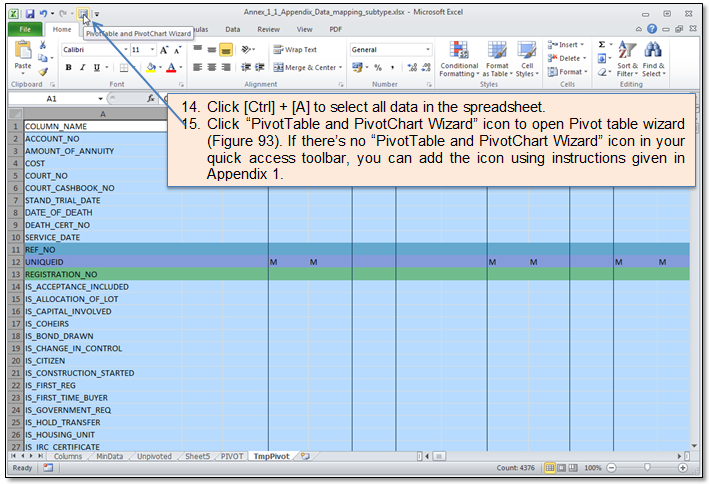This screenshot has width=709, height=484.
Task: Open the General number format dropdown
Action: point(428,49)
